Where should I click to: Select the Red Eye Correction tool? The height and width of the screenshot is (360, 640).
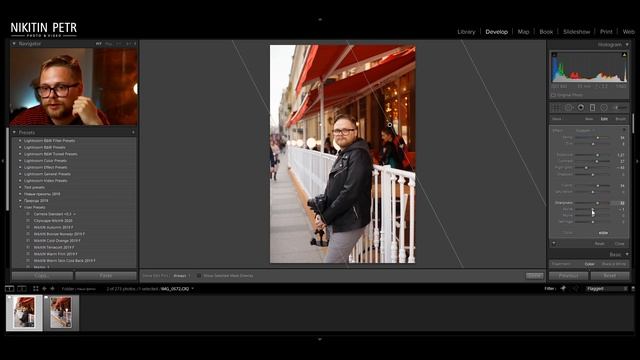click(580, 108)
